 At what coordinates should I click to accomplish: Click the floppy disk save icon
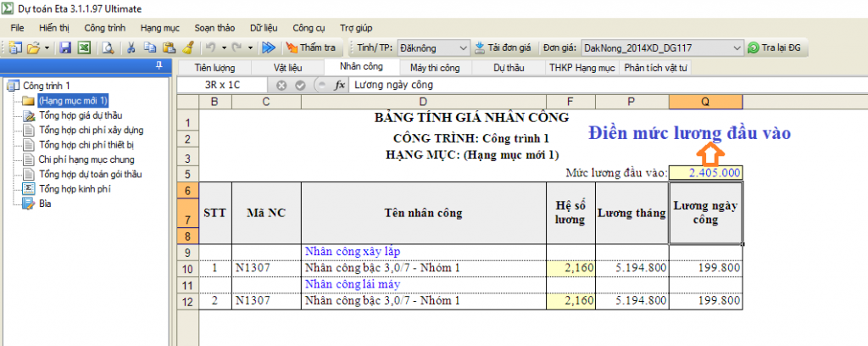pyautogui.click(x=65, y=48)
